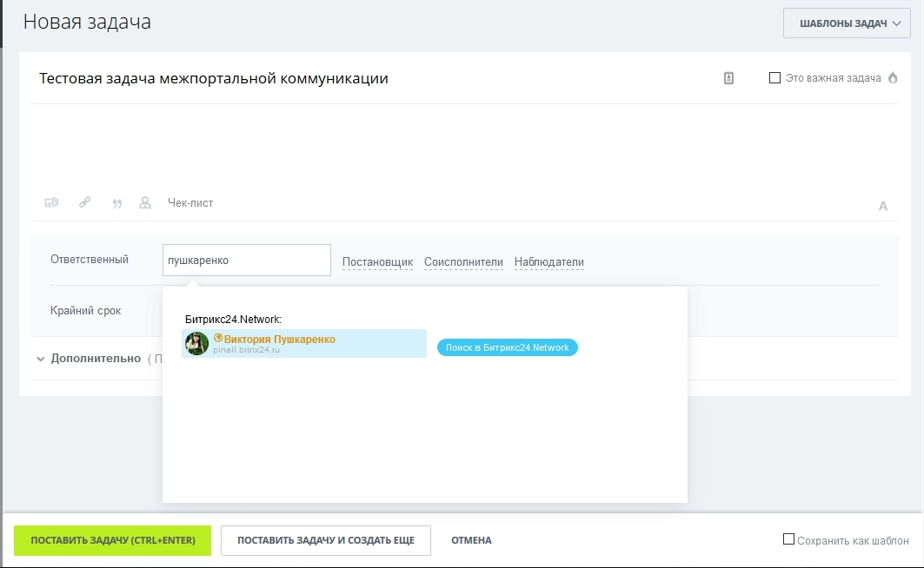924x568 pixels.
Task: Enable the 'Это важная задача' checkbox
Action: [x=774, y=77]
